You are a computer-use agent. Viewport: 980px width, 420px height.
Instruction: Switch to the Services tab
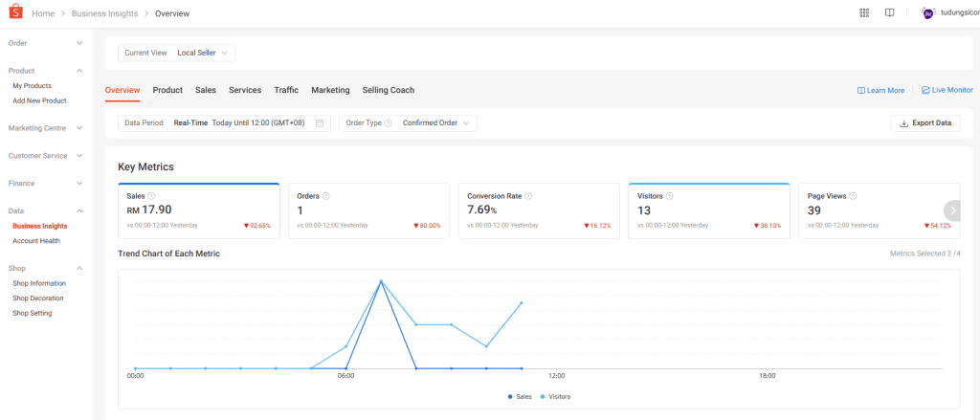tap(245, 90)
